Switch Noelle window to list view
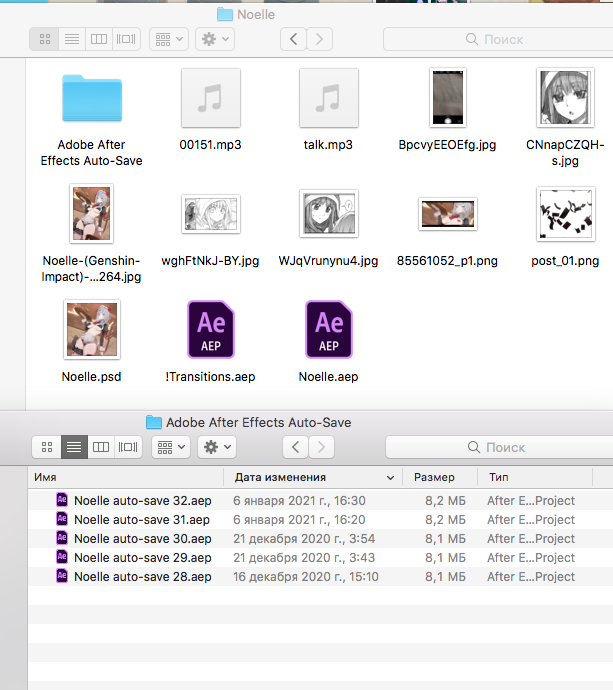This screenshot has height=690, width=613. 72,39
